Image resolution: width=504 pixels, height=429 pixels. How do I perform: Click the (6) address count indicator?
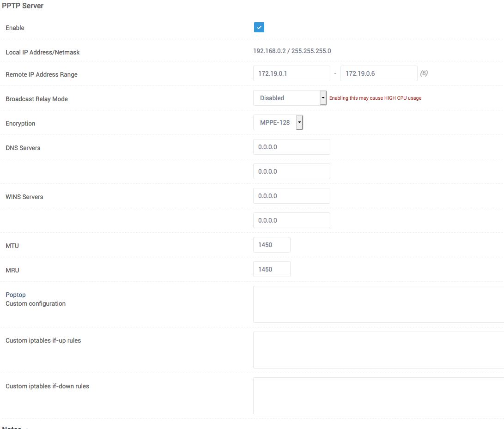(424, 73)
